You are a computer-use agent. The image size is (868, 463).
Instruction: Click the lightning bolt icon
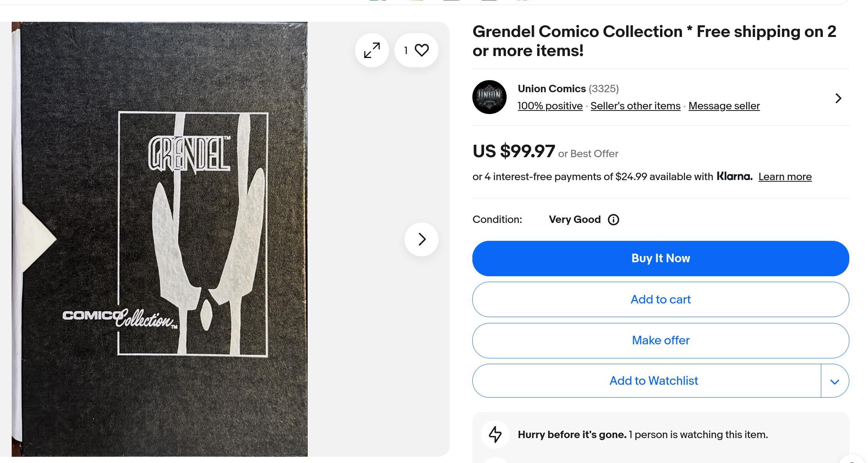tap(495, 435)
